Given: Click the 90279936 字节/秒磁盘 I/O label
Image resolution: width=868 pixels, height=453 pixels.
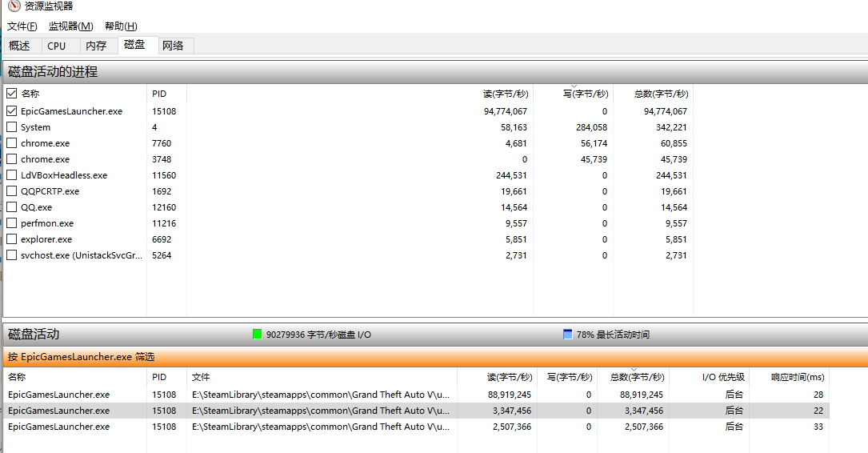Looking at the screenshot, I should (319, 335).
